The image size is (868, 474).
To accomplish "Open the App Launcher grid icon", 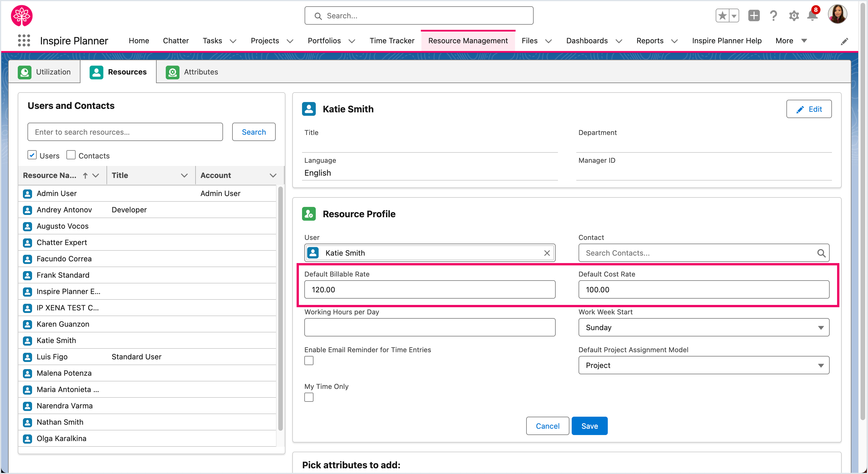I will 24,40.
